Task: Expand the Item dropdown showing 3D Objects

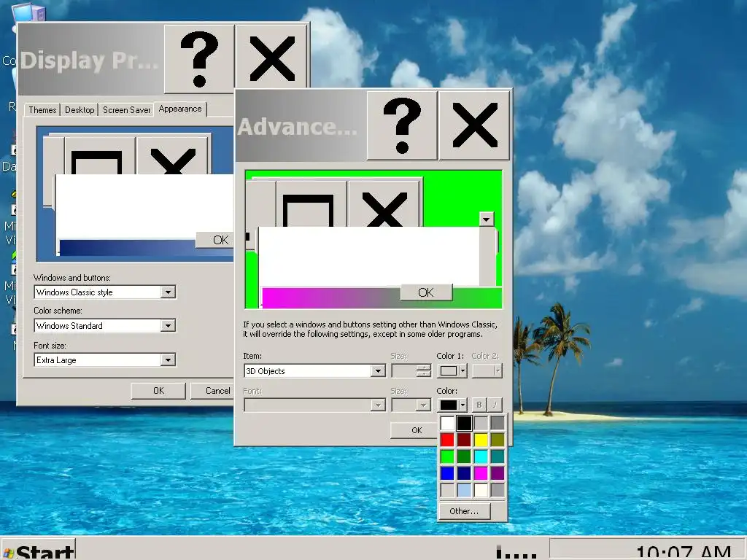Action: (x=378, y=371)
